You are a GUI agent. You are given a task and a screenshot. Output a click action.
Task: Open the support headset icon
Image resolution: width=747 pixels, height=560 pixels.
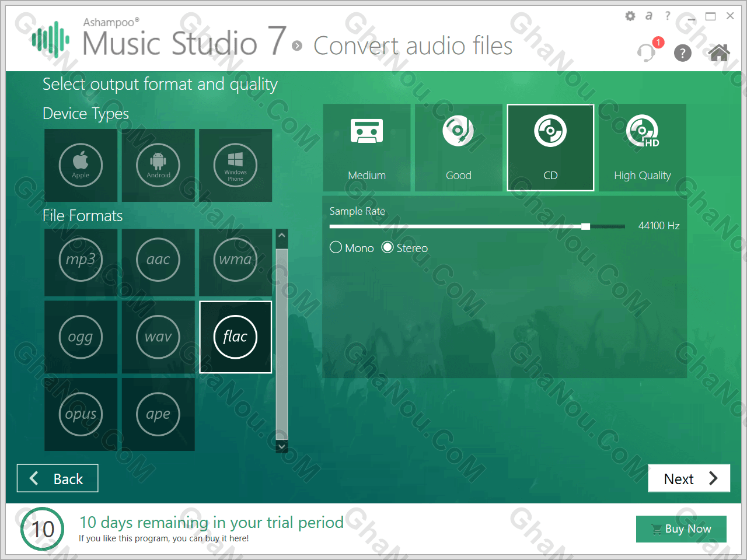[x=647, y=52]
